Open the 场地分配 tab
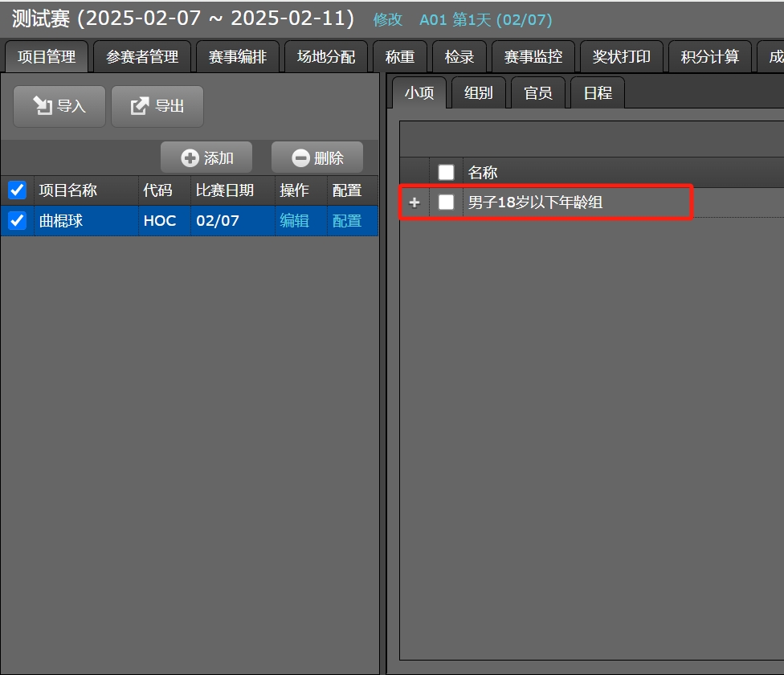The height and width of the screenshot is (675, 784). coord(325,57)
